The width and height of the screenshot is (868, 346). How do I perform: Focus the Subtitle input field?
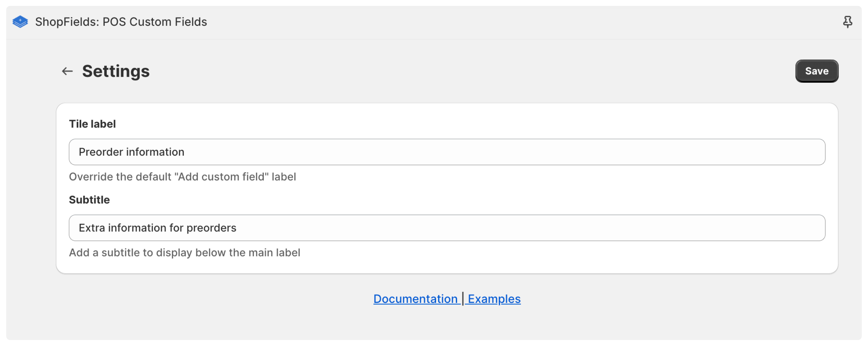(x=447, y=228)
